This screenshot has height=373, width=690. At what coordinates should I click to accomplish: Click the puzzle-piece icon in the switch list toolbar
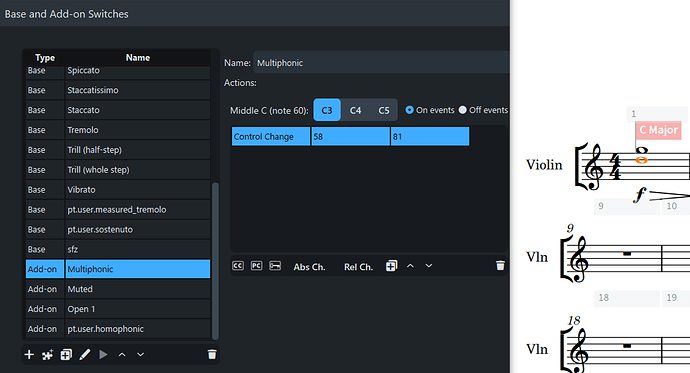coord(48,355)
